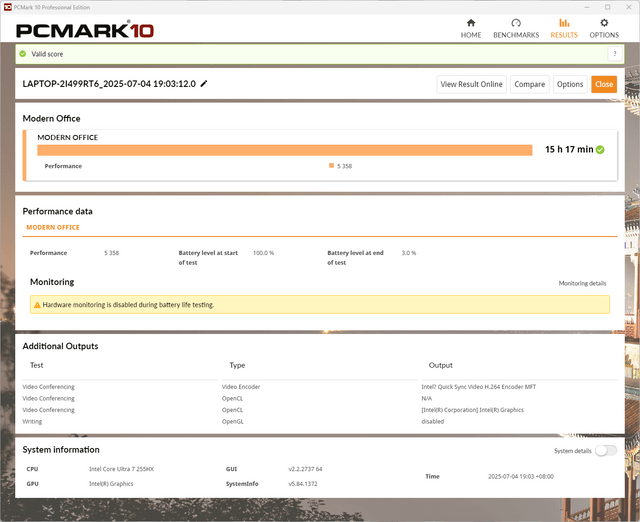Click the Video Encoder type cell
Image resolution: width=640 pixels, height=522 pixels.
pos(241,387)
